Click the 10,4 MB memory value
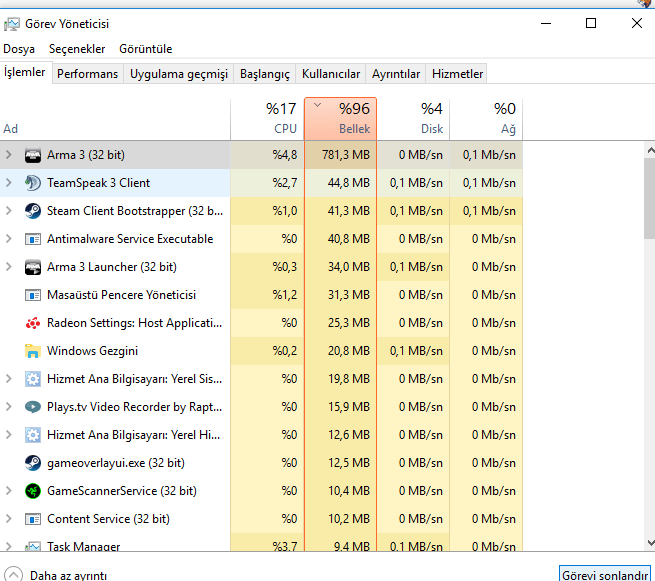Viewport: 655px width, 581px height. [x=349, y=491]
